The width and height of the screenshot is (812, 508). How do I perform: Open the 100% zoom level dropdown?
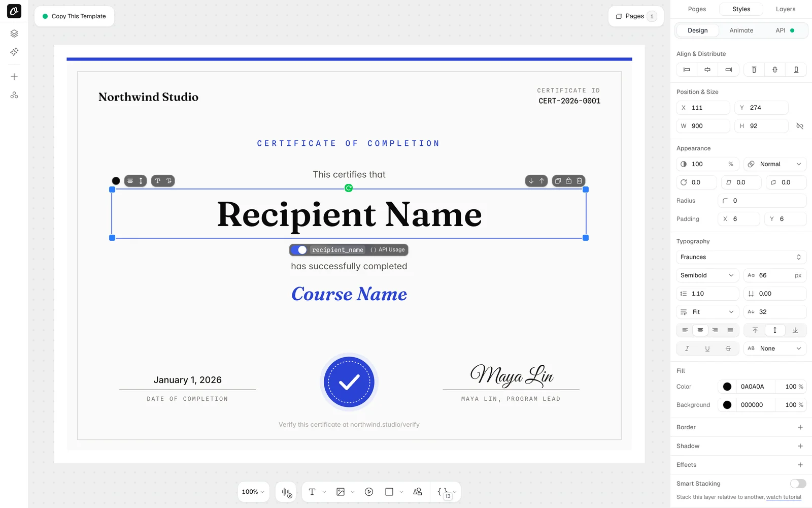[253, 492]
